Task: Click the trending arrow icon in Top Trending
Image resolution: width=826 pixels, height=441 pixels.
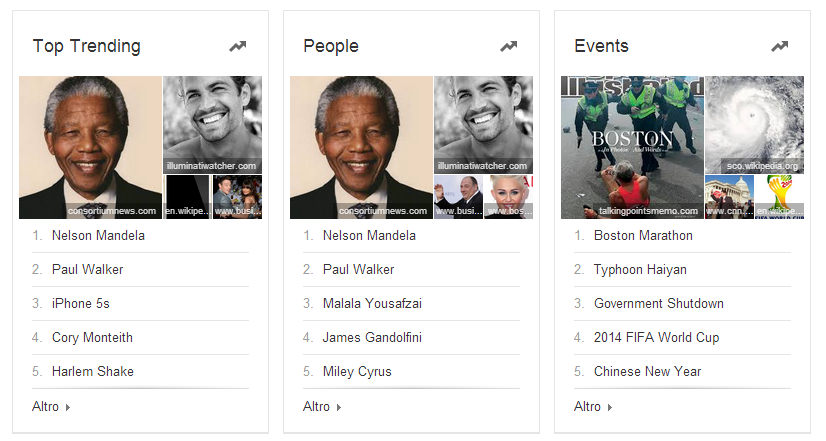Action: (237, 46)
